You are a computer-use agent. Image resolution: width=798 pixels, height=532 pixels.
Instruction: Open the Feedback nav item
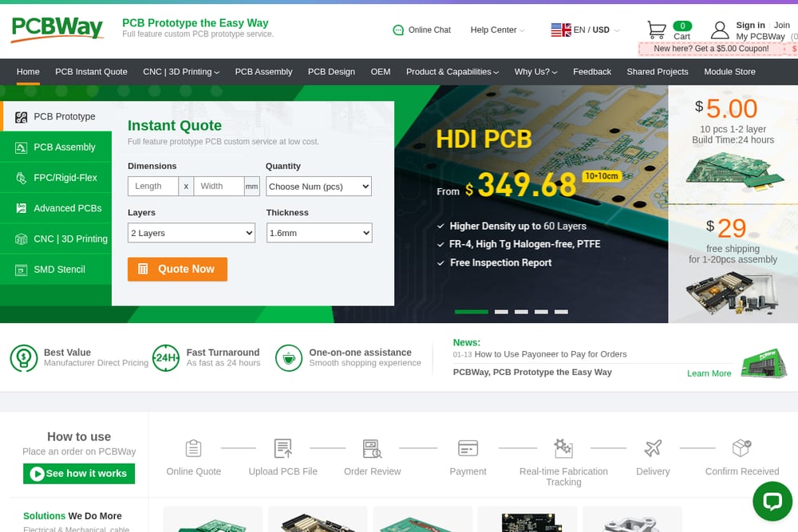592,72
